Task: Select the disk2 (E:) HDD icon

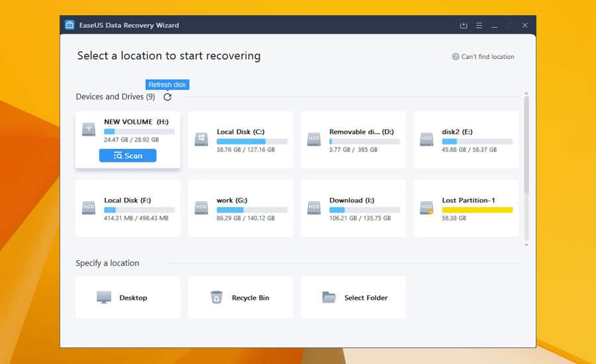Action: point(426,139)
